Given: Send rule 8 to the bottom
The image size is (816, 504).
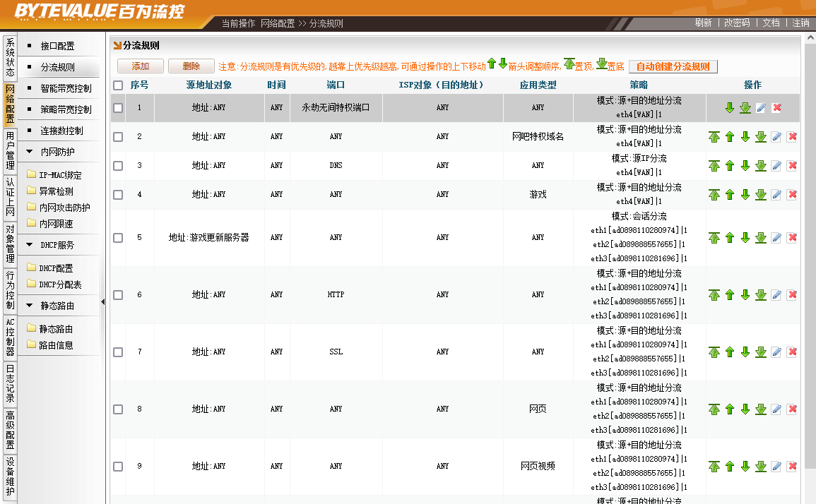Looking at the screenshot, I should 760,409.
